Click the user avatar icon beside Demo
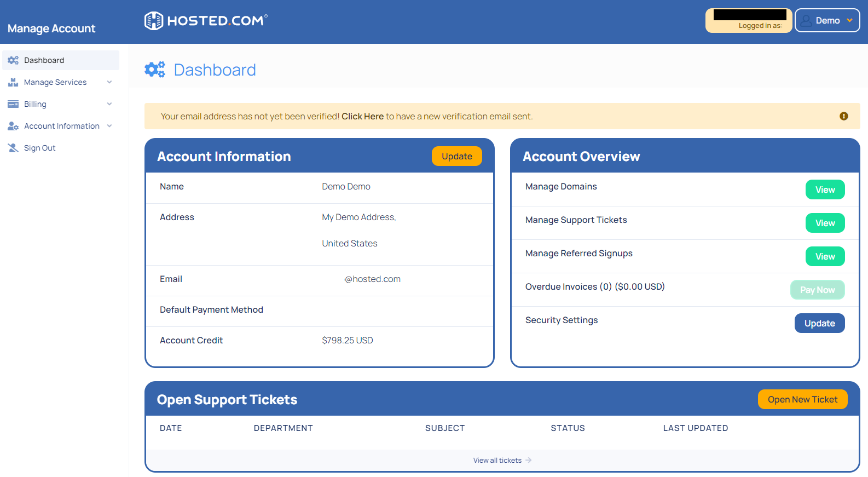 pyautogui.click(x=806, y=21)
